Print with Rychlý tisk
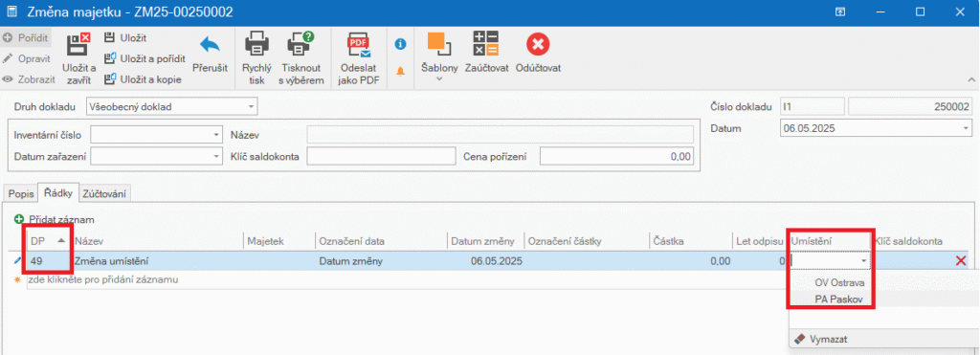 coord(256,58)
